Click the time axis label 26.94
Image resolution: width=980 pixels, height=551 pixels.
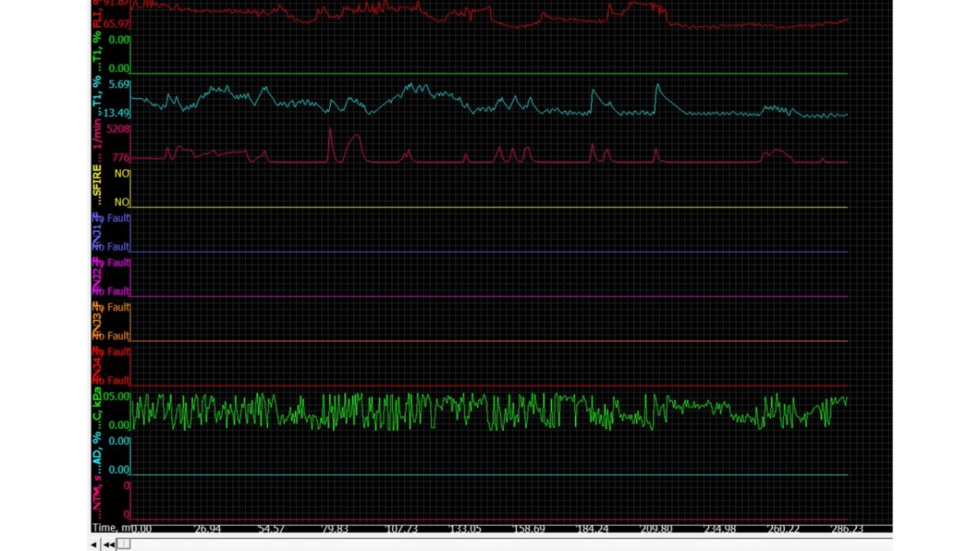pos(207,529)
